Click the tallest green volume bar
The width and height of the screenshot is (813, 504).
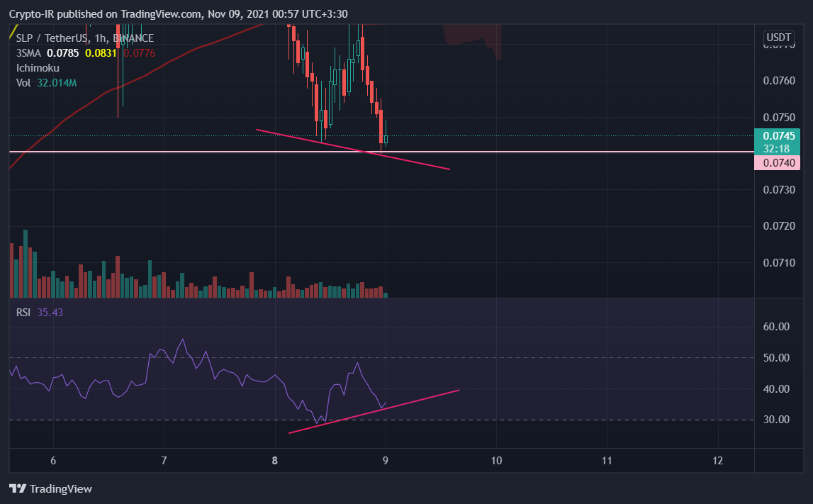pyautogui.click(x=26, y=264)
